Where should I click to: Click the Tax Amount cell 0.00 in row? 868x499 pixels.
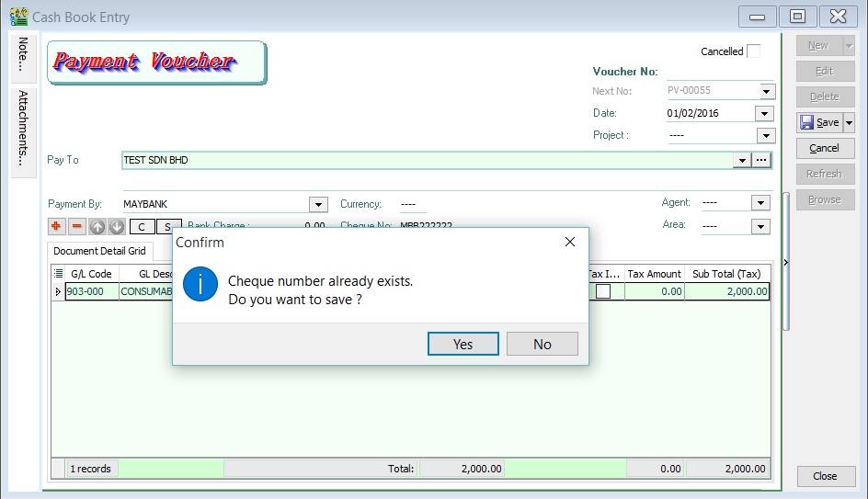click(x=655, y=291)
